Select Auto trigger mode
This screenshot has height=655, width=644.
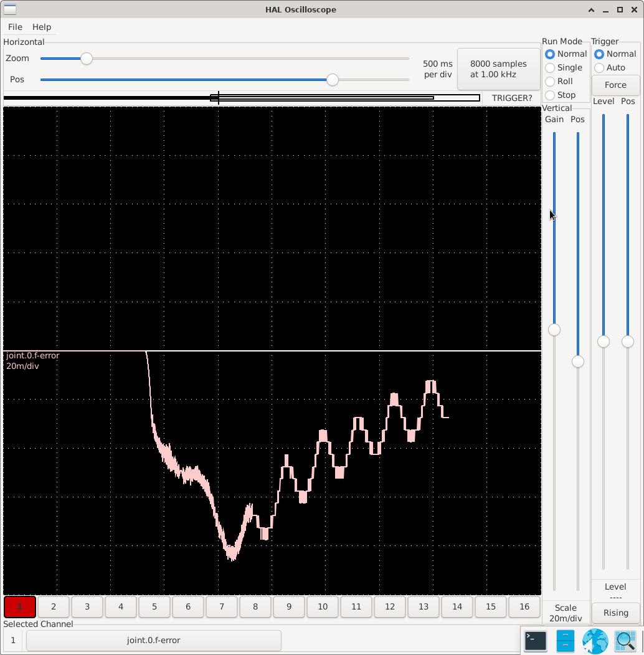pyautogui.click(x=610, y=68)
